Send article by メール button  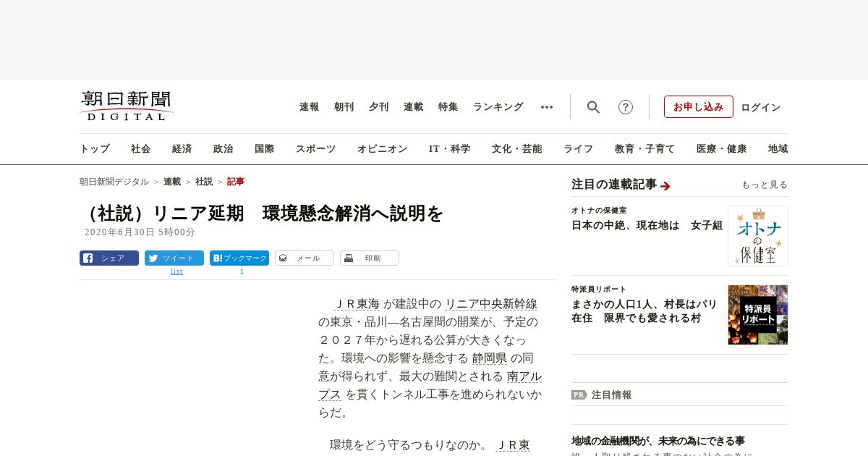[x=305, y=258]
